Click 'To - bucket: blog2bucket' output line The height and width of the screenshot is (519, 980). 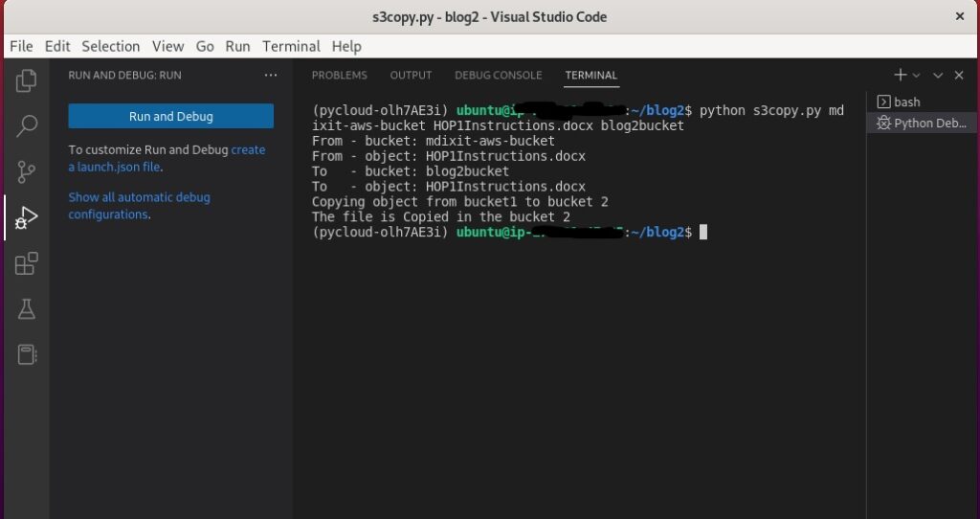[411, 170]
